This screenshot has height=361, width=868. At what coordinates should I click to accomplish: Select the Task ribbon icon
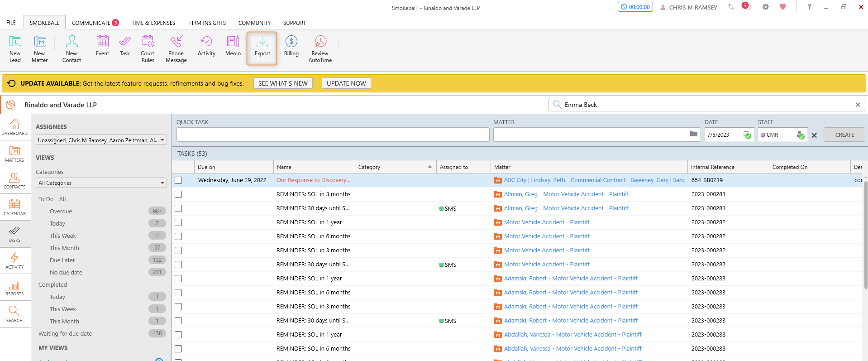[125, 46]
